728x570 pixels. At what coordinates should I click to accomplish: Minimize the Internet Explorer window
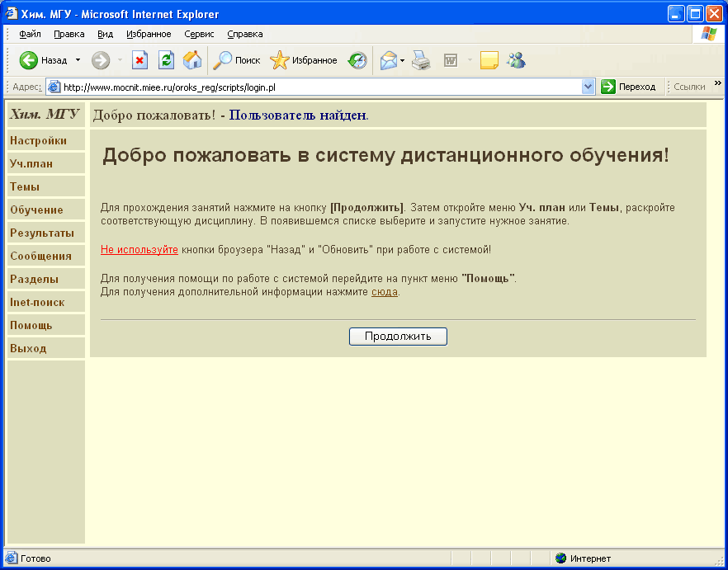click(677, 14)
